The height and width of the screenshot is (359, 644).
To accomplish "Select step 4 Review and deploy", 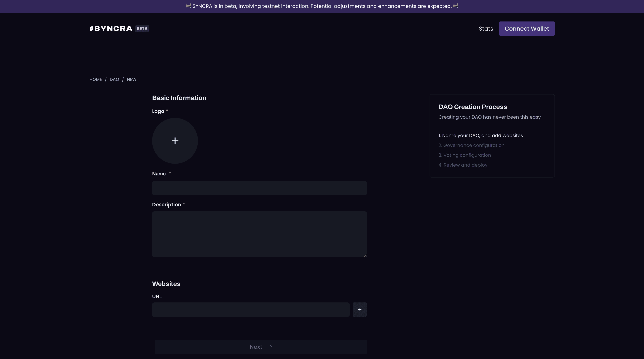I will click(x=463, y=165).
